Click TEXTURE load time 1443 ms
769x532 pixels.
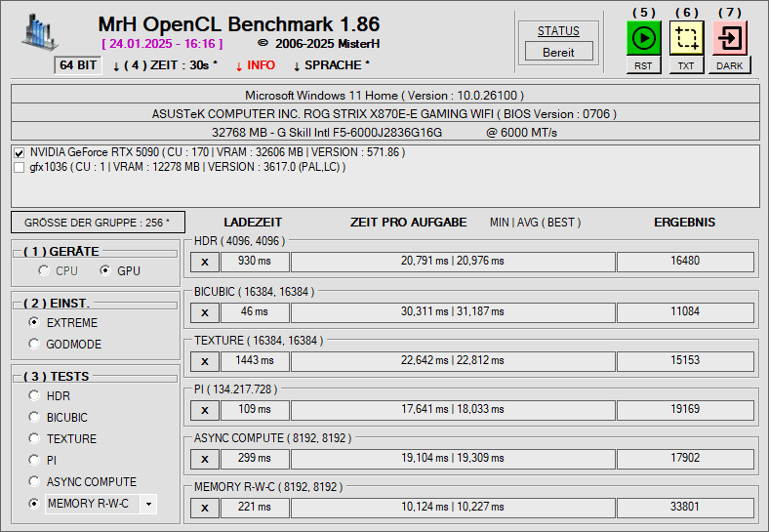pos(255,361)
